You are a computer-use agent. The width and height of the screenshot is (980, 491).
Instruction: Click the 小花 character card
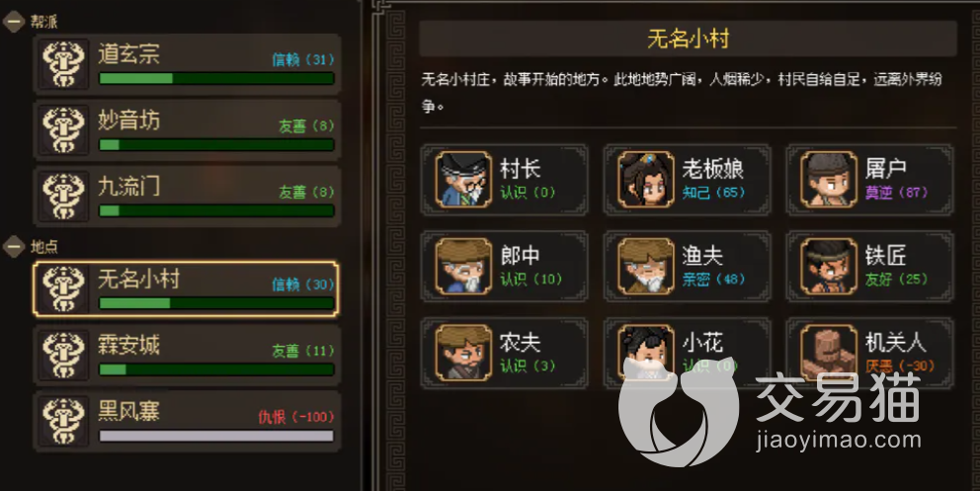(687, 353)
